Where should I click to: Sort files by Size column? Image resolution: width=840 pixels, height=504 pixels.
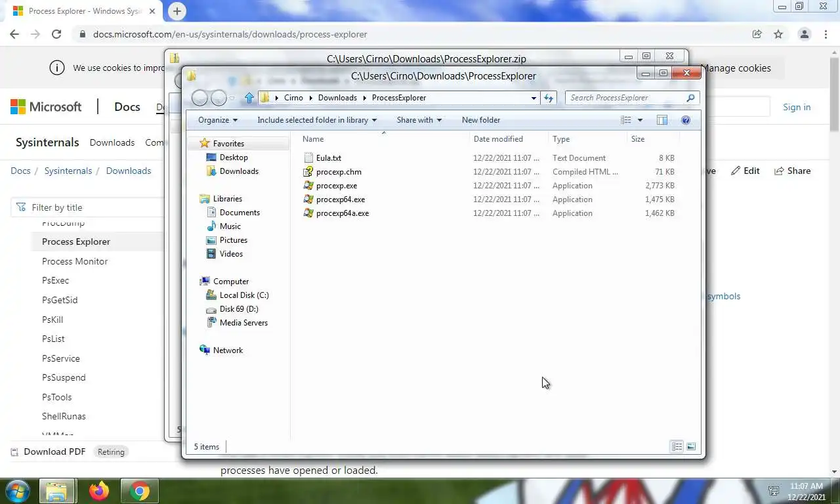tap(654, 139)
